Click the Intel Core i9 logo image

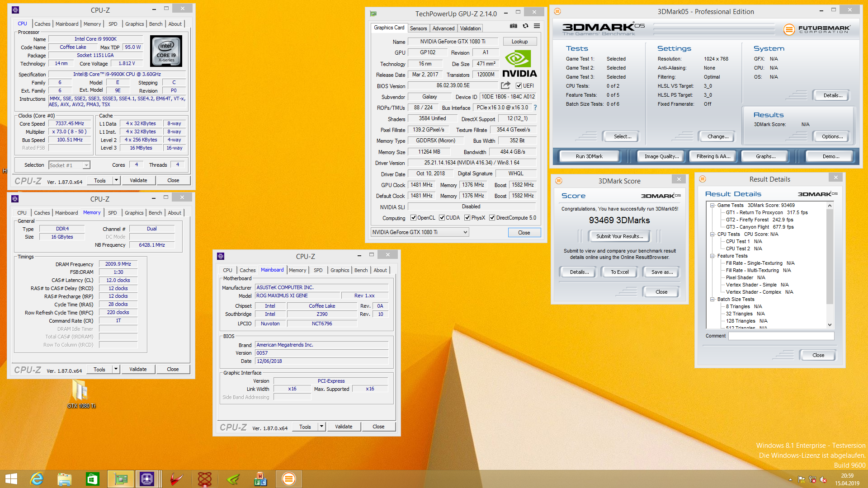click(x=166, y=52)
